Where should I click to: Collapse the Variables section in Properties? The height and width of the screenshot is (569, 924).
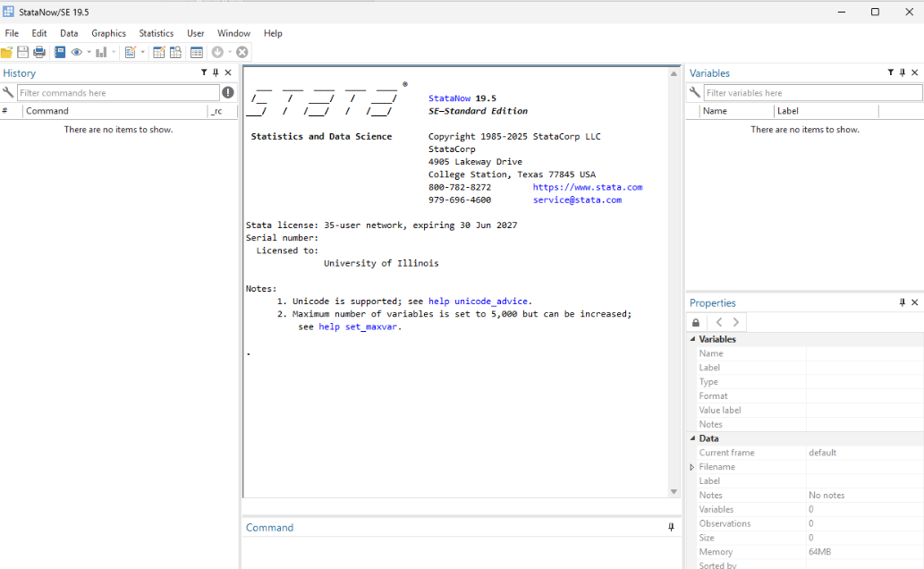click(x=692, y=339)
